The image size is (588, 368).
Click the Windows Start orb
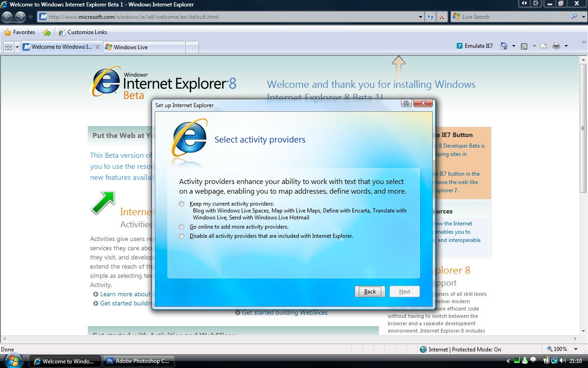click(13, 361)
